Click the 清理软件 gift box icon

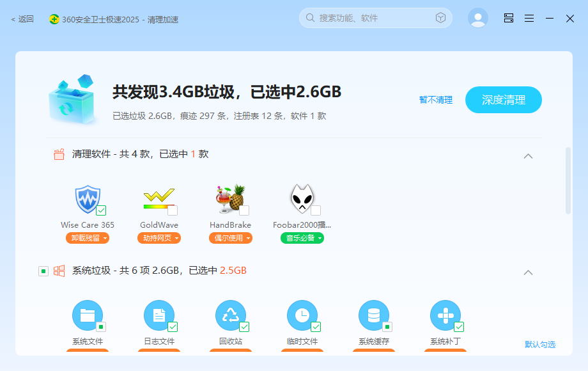coord(59,154)
